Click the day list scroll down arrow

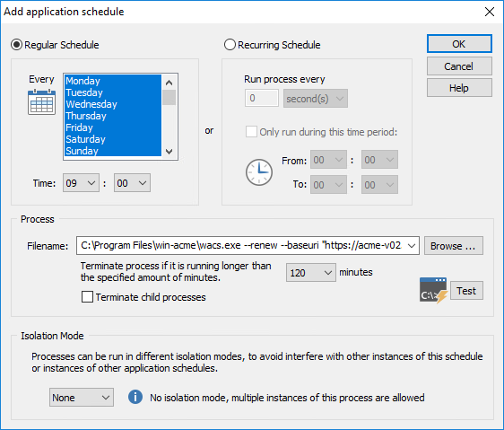click(169, 151)
